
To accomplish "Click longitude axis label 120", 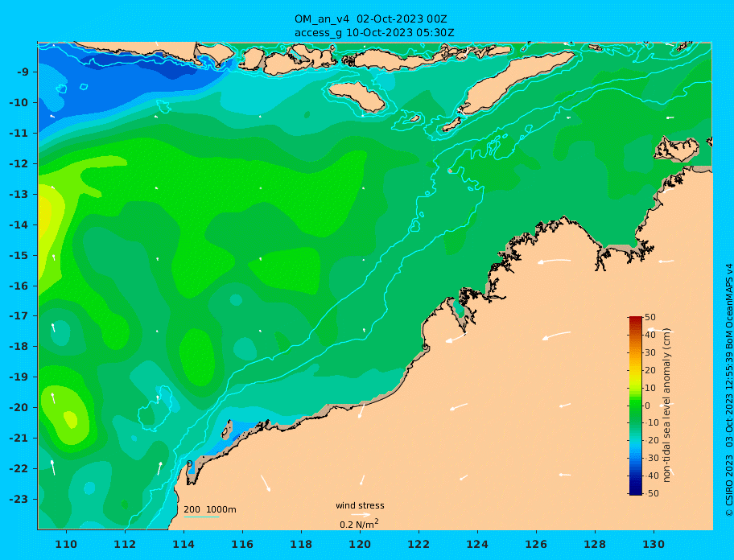I will (x=360, y=545).
